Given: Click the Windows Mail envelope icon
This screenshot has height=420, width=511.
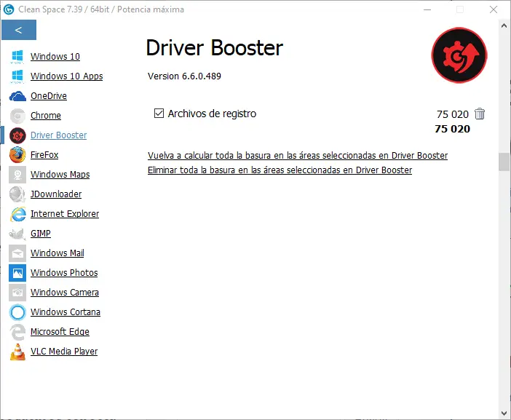Looking at the screenshot, I should tap(17, 253).
